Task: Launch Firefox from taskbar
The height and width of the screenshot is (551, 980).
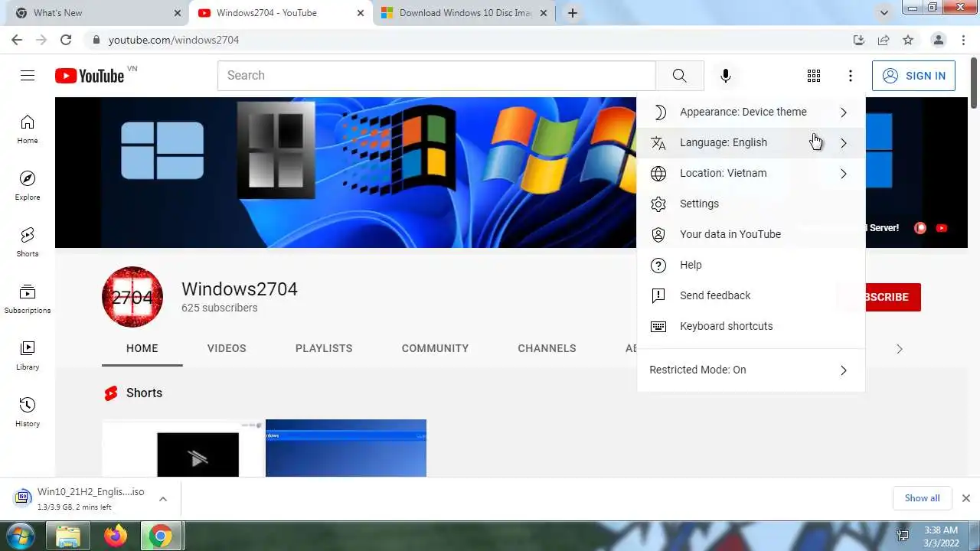Action: [116, 536]
